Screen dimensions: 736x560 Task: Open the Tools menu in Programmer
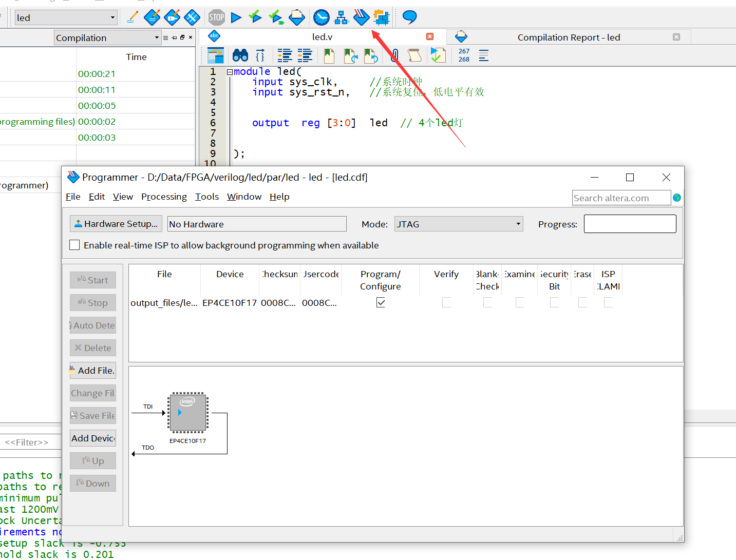pyautogui.click(x=207, y=197)
